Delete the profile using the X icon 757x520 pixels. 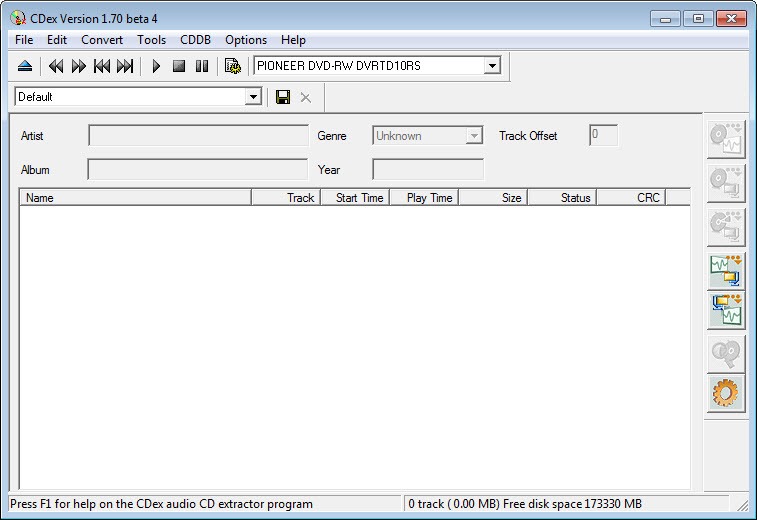click(306, 98)
